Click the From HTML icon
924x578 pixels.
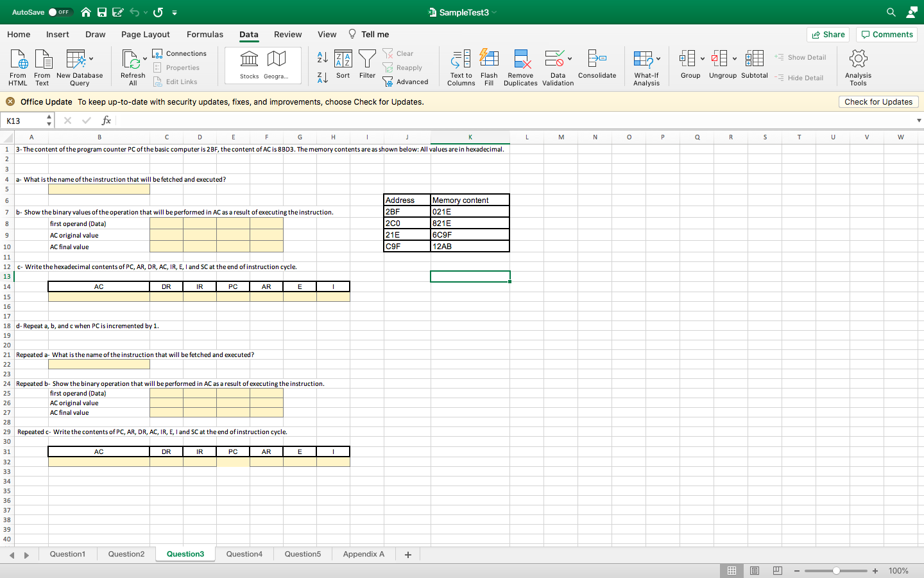(18, 67)
